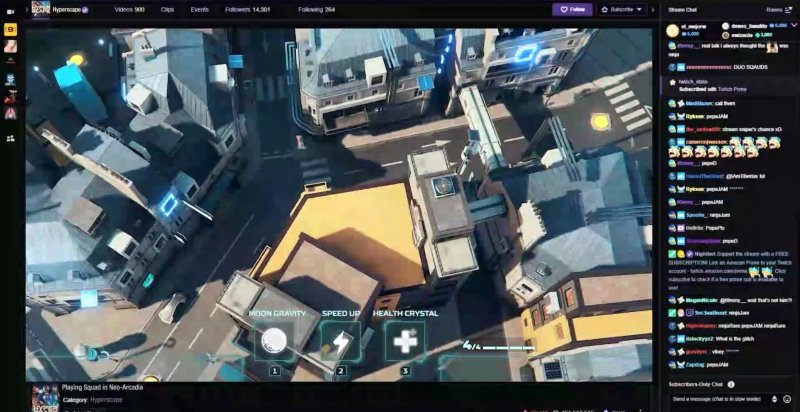Switch to the Clips tab
The width and height of the screenshot is (800, 412).
pyautogui.click(x=167, y=9)
